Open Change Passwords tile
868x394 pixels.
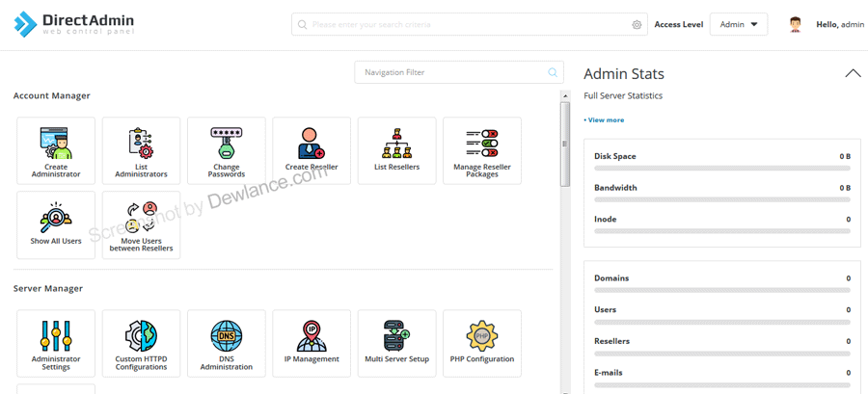227,150
